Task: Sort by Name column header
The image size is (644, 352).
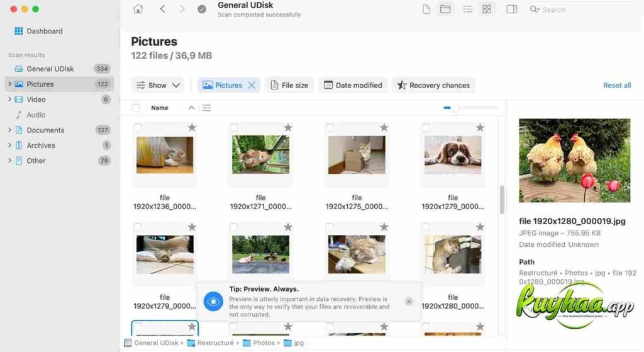Action: pyautogui.click(x=159, y=108)
